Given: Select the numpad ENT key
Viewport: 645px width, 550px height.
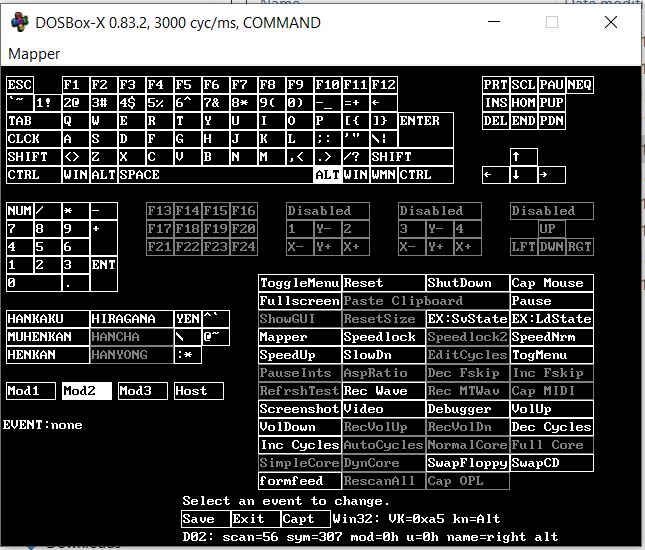Looking at the screenshot, I should tap(104, 274).
